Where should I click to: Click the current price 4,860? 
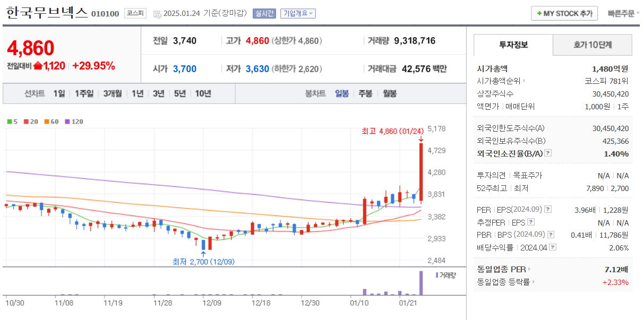(31, 48)
